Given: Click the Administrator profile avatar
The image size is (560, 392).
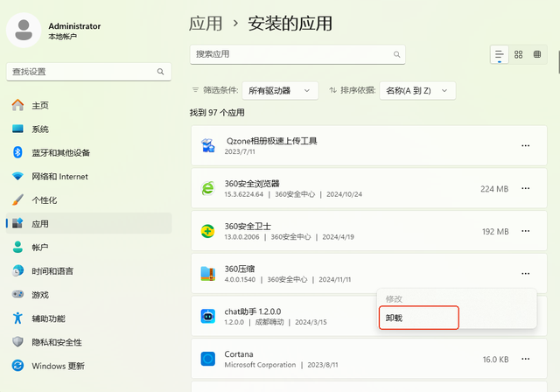Looking at the screenshot, I should tap(24, 31).
